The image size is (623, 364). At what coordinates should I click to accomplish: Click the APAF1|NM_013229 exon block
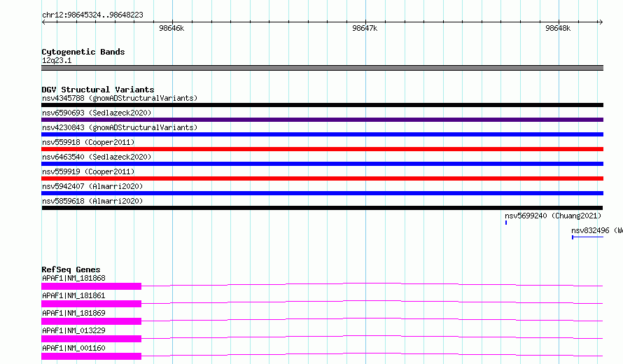tap(92, 339)
